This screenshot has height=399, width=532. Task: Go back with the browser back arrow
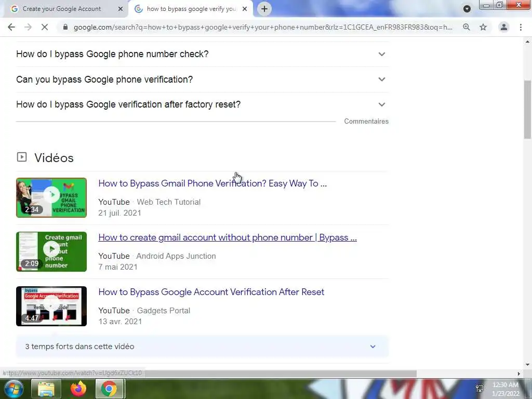tap(11, 27)
